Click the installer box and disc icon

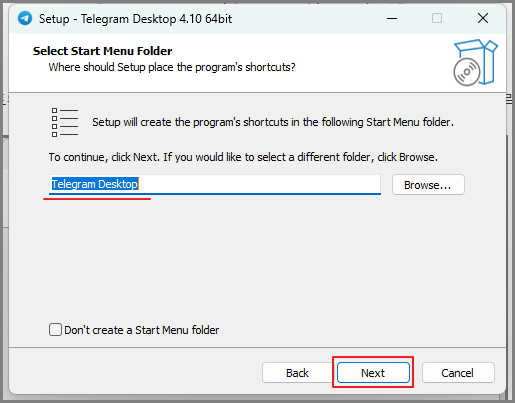click(x=476, y=62)
